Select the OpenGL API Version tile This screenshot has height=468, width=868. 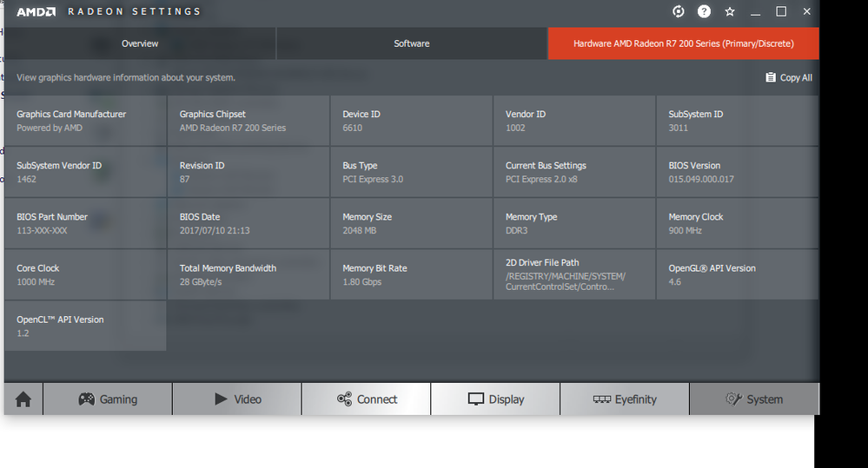coord(738,274)
